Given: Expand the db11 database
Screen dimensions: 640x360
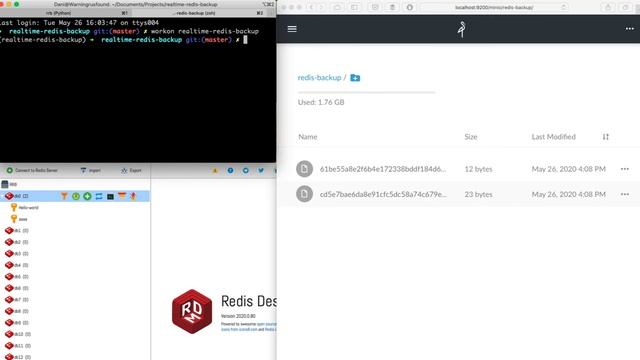Looking at the screenshot, I should pos(18,346).
